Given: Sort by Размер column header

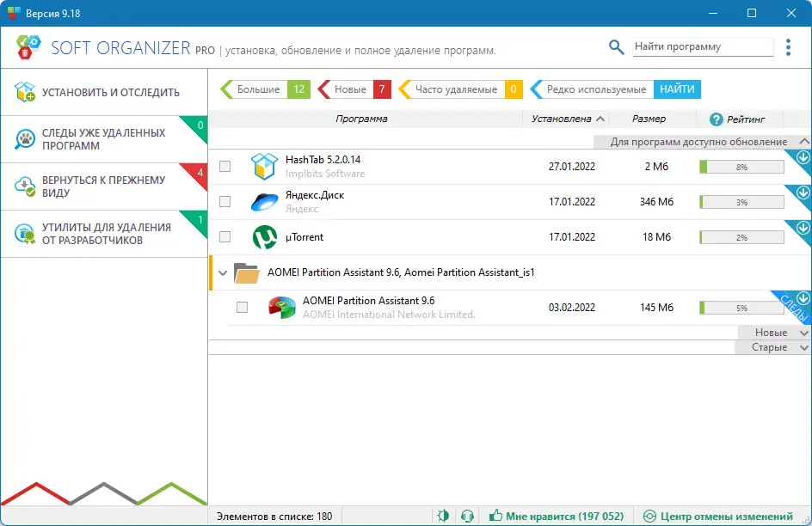Looking at the screenshot, I should [649, 119].
